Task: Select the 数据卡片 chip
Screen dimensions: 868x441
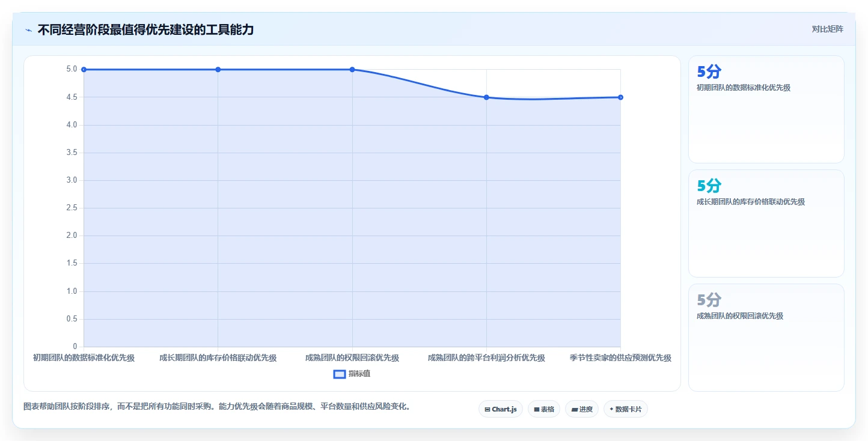Action: coord(626,409)
